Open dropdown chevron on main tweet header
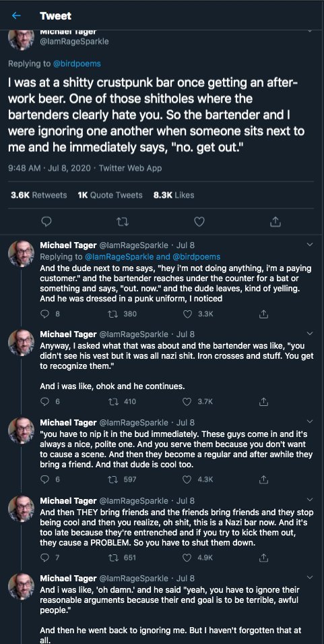The image size is (324, 644). 310,31
